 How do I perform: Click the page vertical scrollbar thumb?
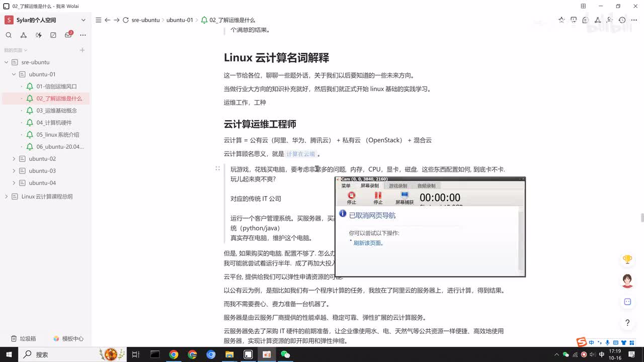click(x=642, y=217)
